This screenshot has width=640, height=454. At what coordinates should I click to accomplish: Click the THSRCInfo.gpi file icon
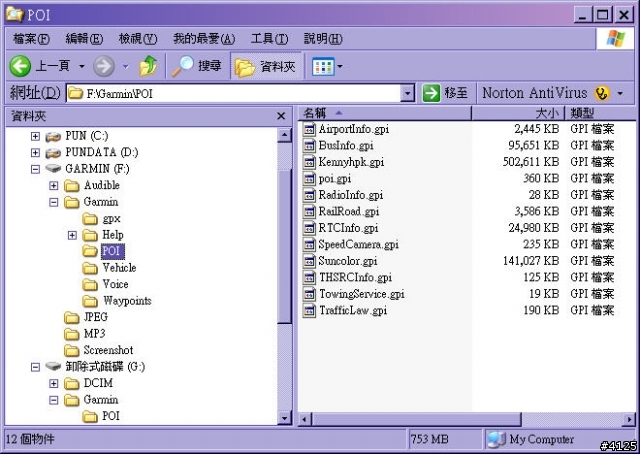pyautogui.click(x=309, y=278)
